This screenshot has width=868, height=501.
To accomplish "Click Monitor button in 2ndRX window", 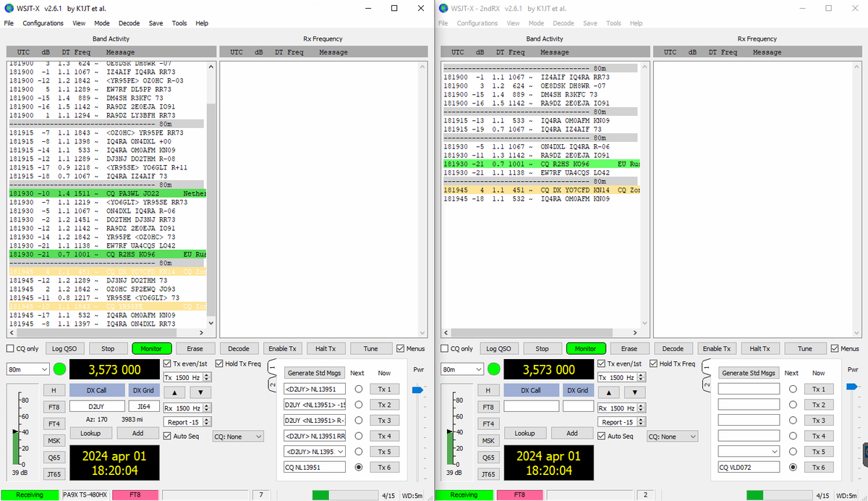I will pos(586,348).
